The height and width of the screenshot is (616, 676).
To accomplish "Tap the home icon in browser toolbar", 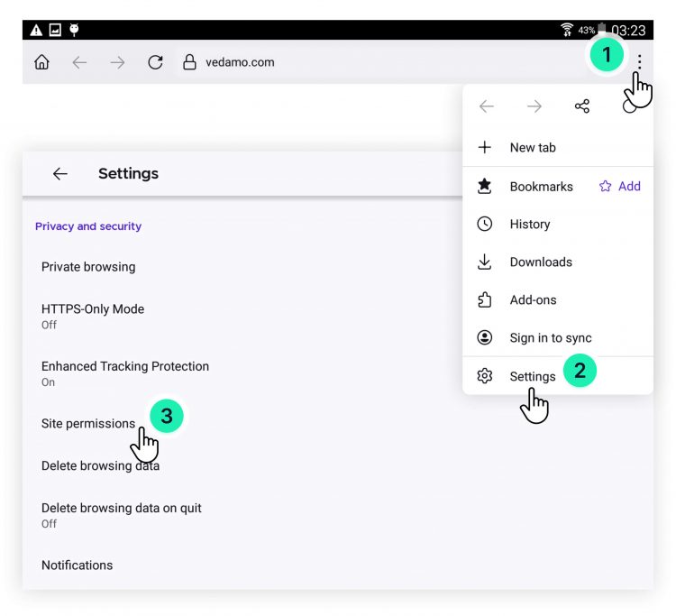I will click(41, 62).
